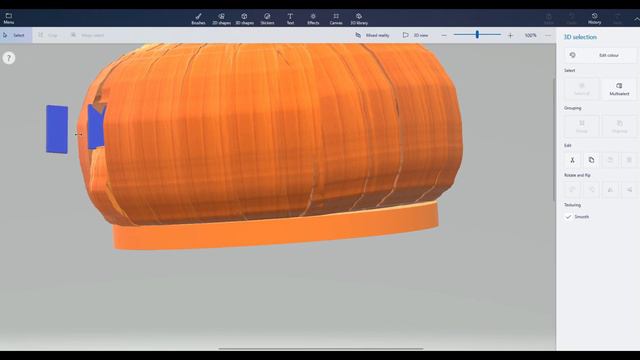This screenshot has width=640, height=360.
Task: Open the 3D shapes tab
Action: (x=244, y=18)
